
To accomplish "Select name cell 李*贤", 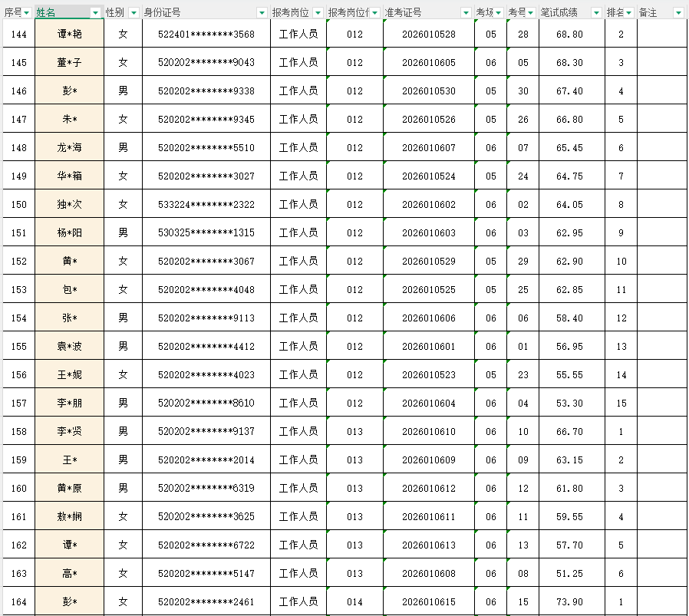I will tap(69, 431).
